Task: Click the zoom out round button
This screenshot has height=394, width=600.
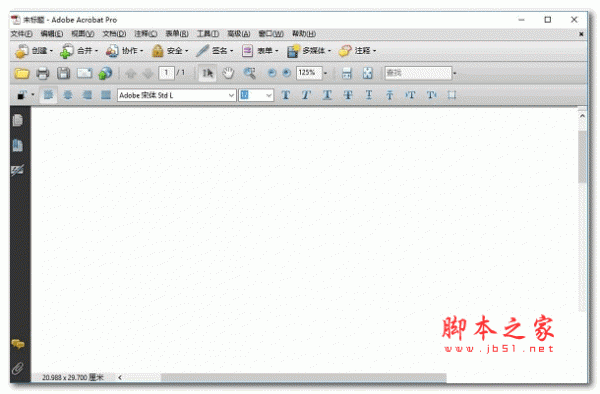Action: click(272, 73)
